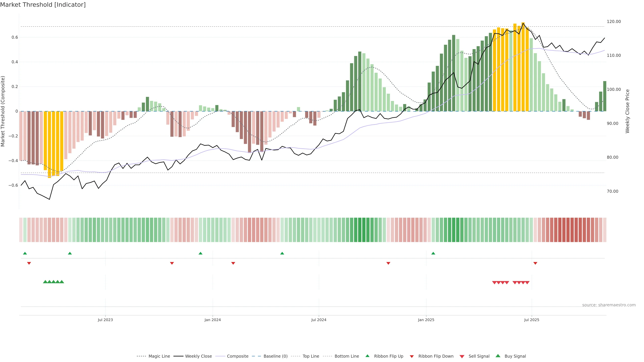
Task: Click the Buy Signal legend icon
Action: pyautogui.click(x=498, y=356)
